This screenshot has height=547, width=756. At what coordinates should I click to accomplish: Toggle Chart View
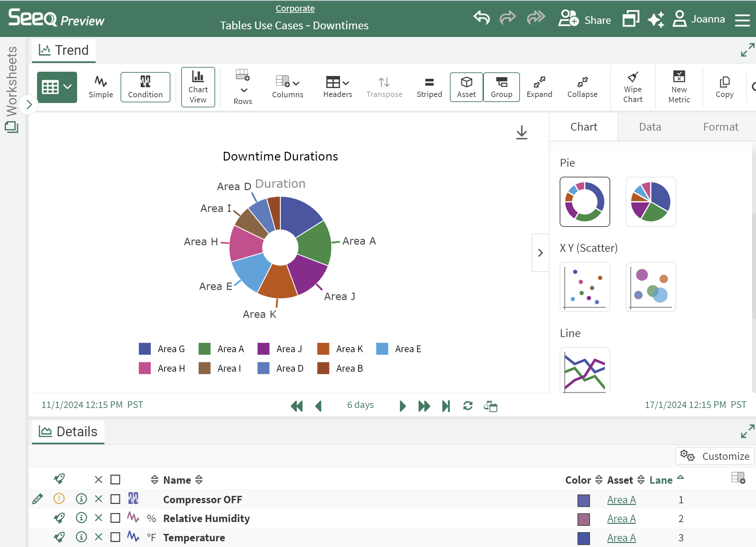tap(198, 87)
